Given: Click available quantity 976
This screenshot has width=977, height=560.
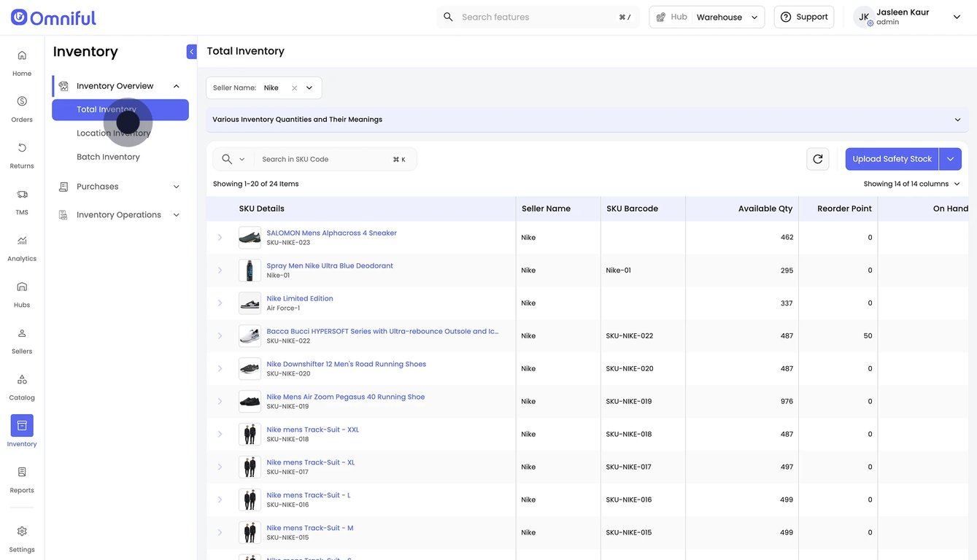Looking at the screenshot, I should (787, 402).
